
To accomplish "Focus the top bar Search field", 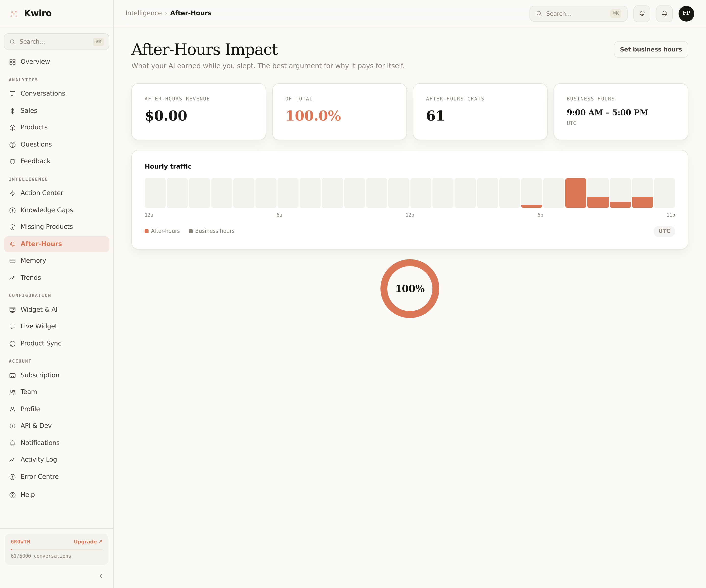I will 578,14.
